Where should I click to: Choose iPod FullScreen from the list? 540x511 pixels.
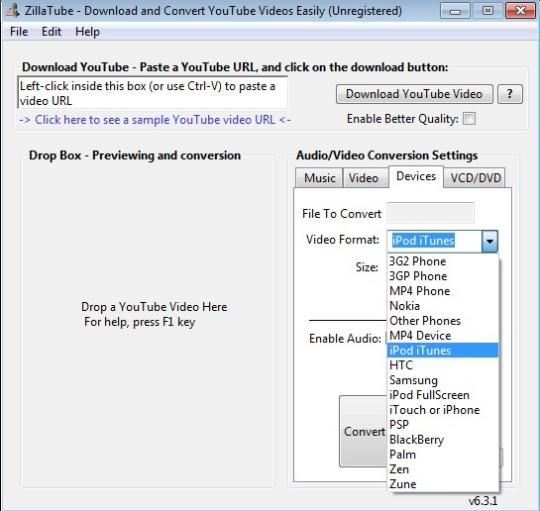[443, 395]
